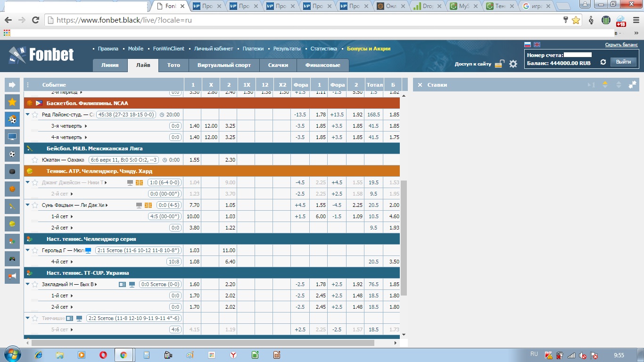Image resolution: width=644 pixels, height=362 pixels.
Task: Open Финансовые tab
Action: tap(322, 65)
